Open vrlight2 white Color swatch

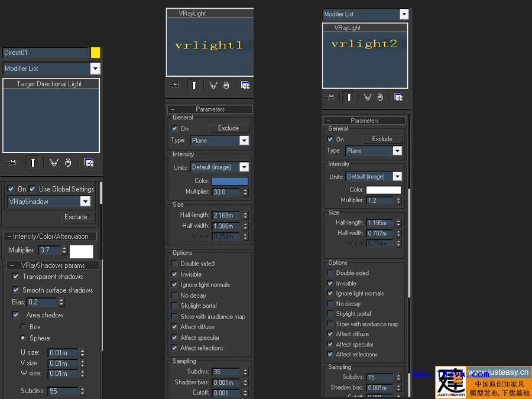tap(384, 190)
